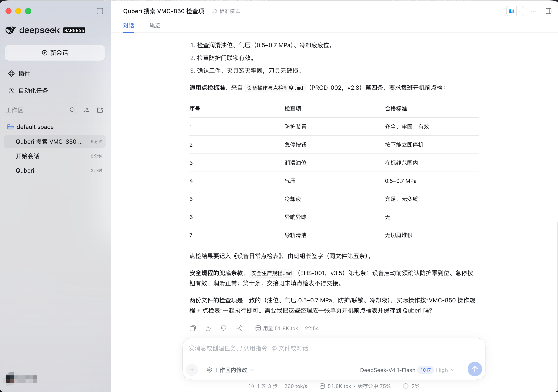This screenshot has width=558, height=392.
Task: Open the 2% context usage ring
Action: click(x=411, y=386)
